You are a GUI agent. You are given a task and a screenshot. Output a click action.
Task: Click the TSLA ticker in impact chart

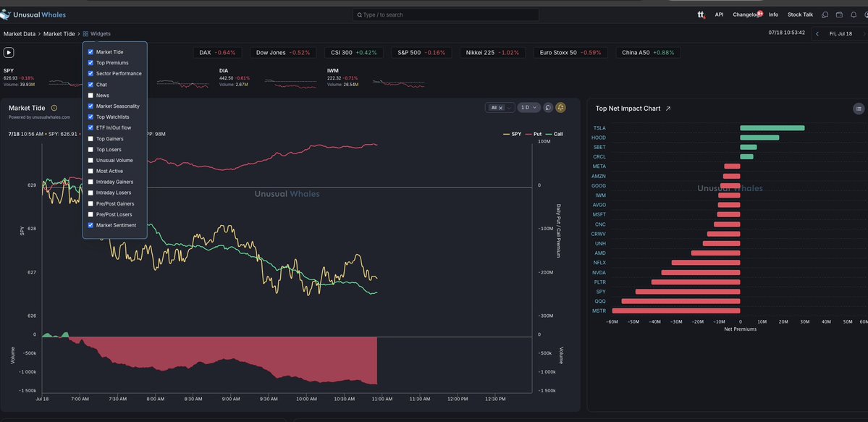(599, 128)
